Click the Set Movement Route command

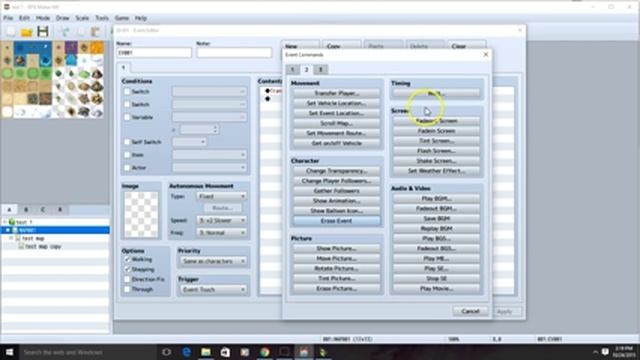[x=336, y=133]
